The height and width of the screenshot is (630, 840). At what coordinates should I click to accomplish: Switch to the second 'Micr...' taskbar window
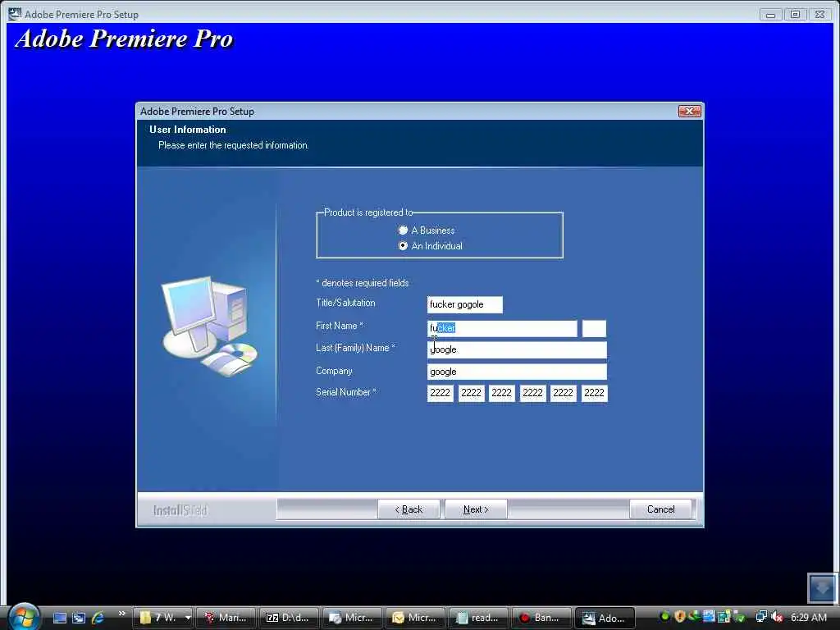(x=414, y=618)
